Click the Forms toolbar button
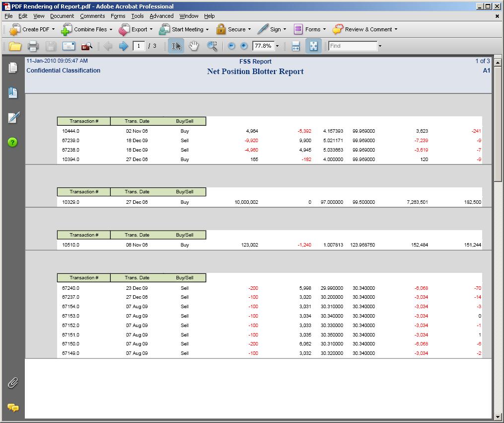504x423 pixels. (x=310, y=30)
